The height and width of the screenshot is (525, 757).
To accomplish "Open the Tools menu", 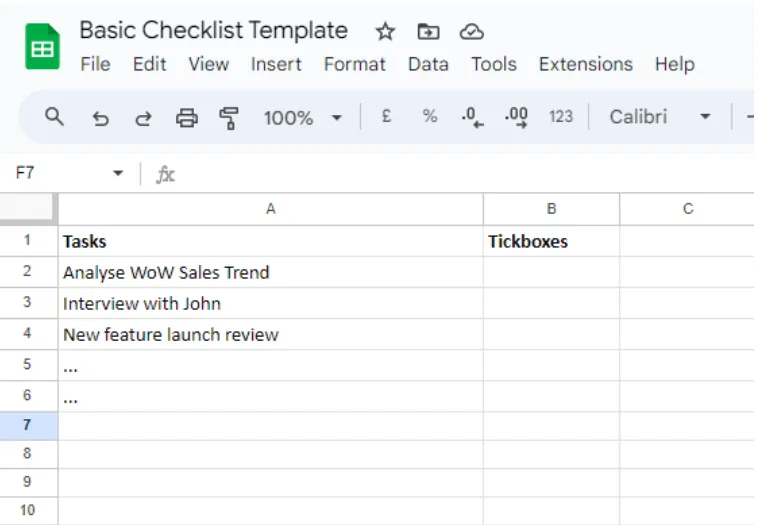I will click(x=494, y=64).
